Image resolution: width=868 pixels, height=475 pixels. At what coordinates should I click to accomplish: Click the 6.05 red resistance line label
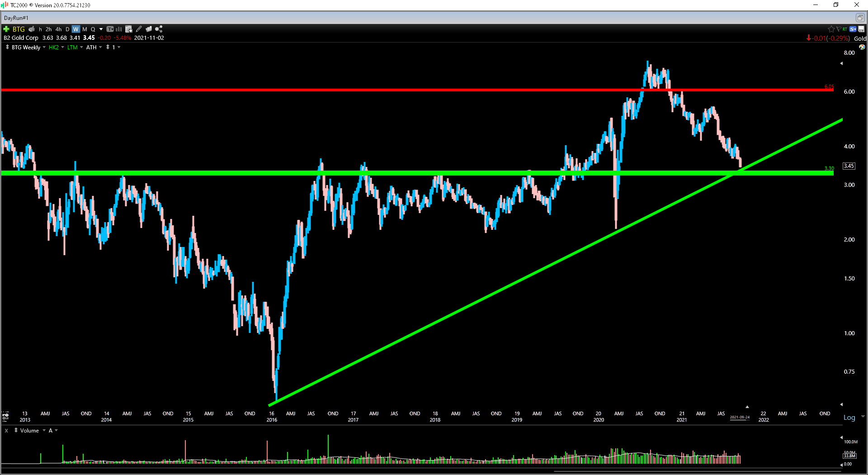pos(829,86)
